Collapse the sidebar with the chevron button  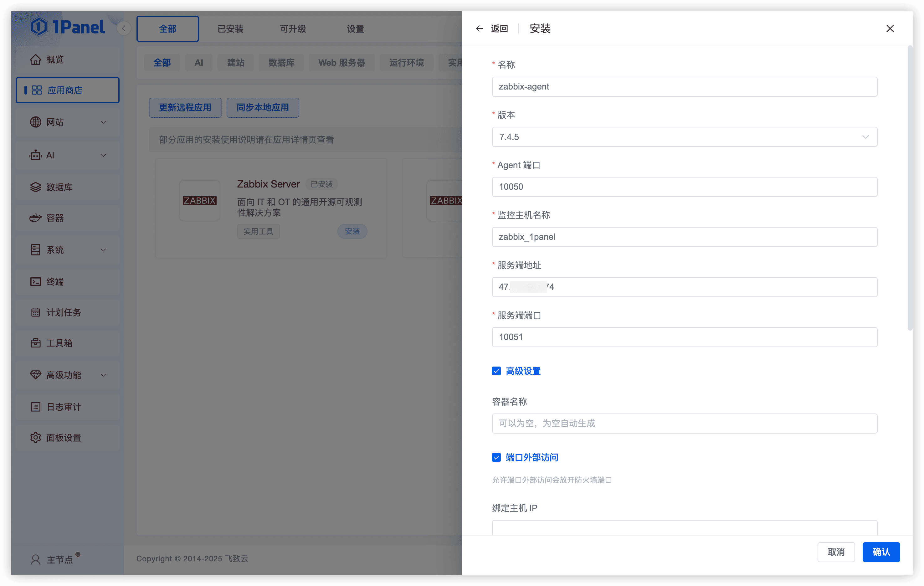coord(124,28)
